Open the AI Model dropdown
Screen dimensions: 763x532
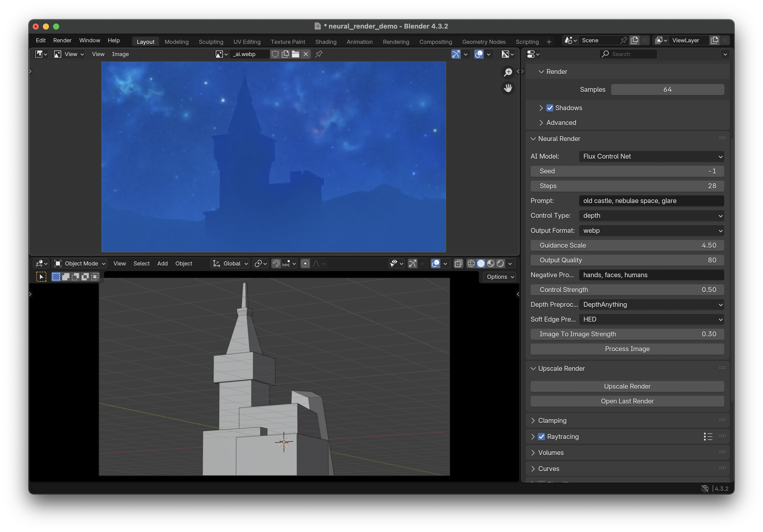tap(651, 156)
